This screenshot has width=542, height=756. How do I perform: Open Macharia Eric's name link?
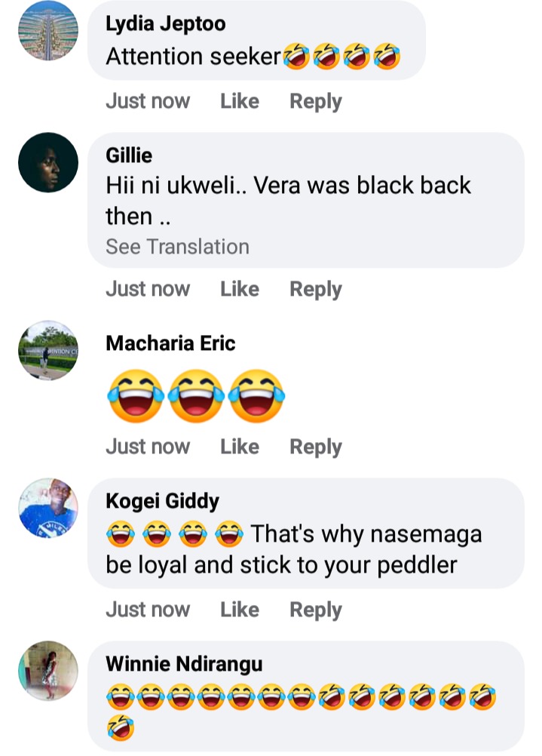point(170,343)
